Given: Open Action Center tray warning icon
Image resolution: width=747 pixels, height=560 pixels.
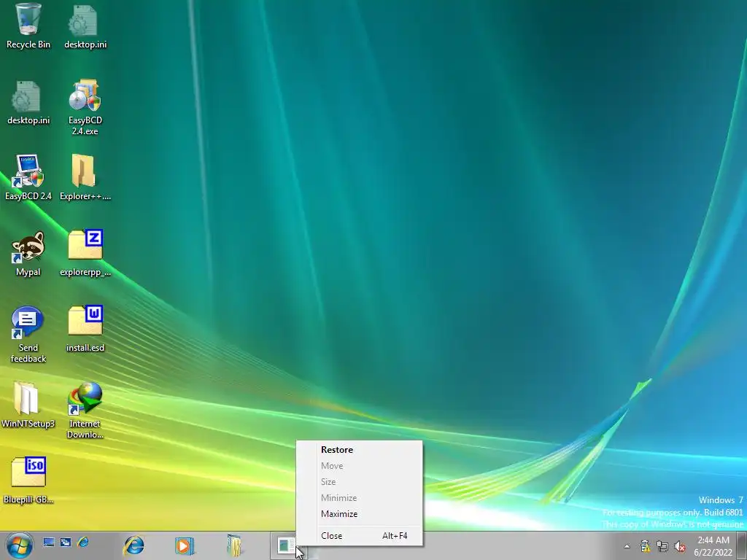Looking at the screenshot, I should pyautogui.click(x=645, y=546).
